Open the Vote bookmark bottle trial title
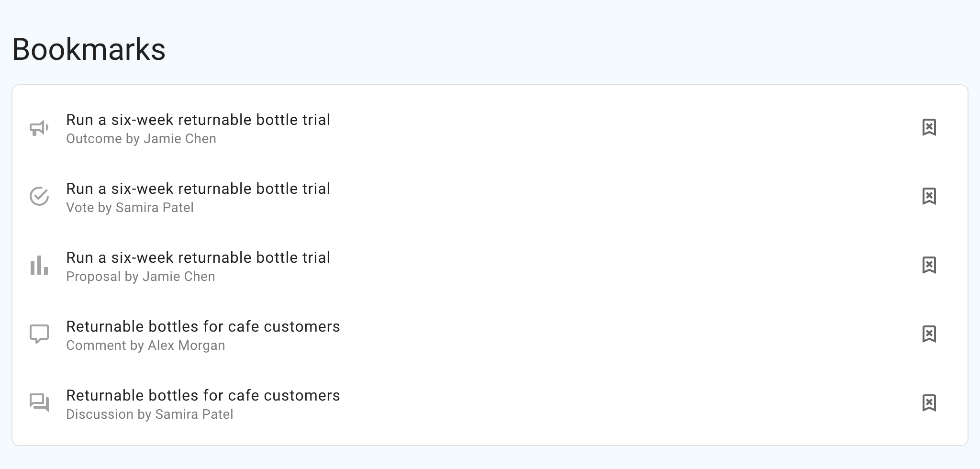 (198, 189)
